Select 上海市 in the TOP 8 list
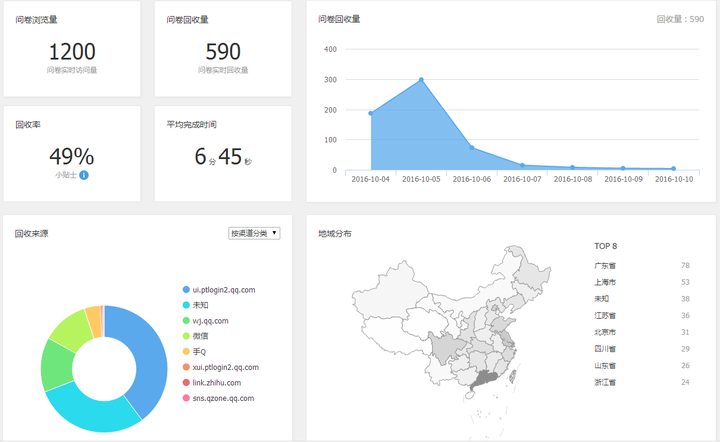This screenshot has height=442, width=720. click(605, 282)
